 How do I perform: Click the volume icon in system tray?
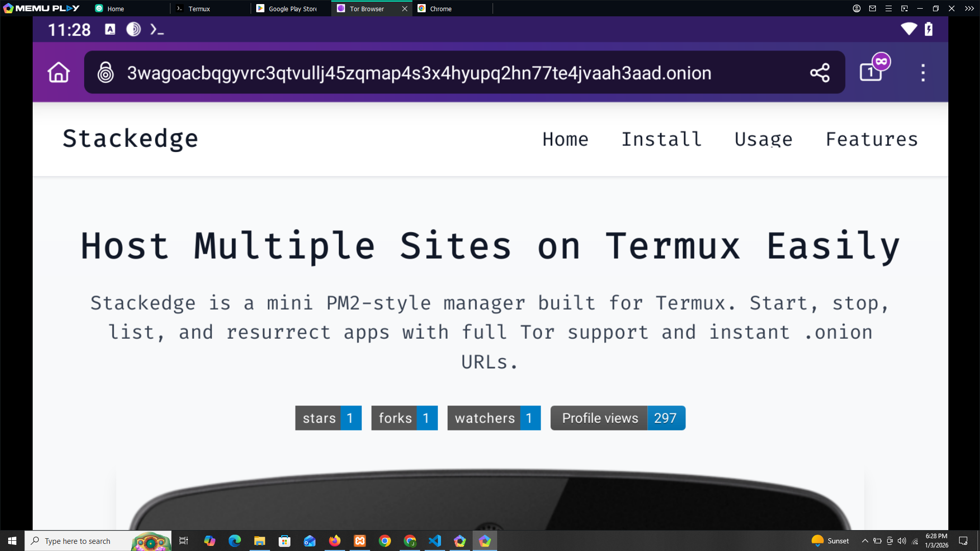coord(902,541)
